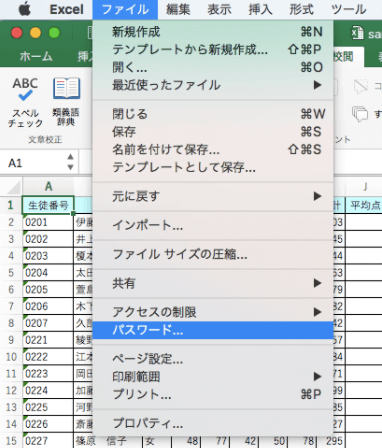Select cell containing 0203
This screenshot has height=448, width=382.
(x=48, y=256)
